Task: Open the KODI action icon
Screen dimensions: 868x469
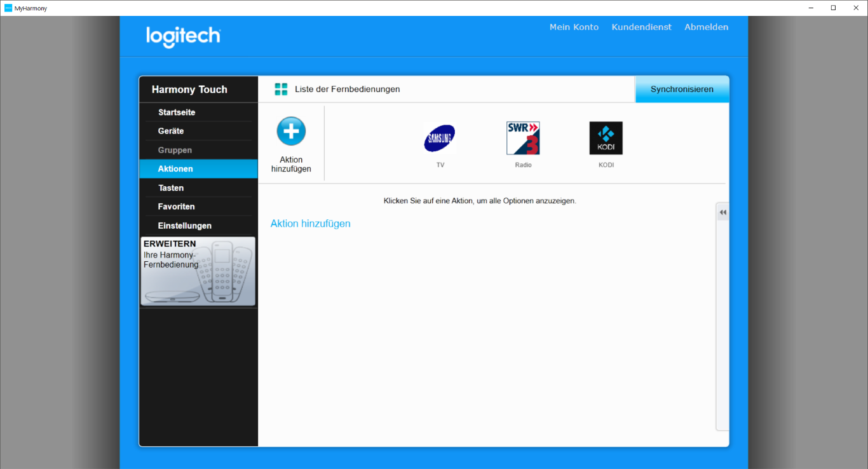Action: (x=606, y=139)
